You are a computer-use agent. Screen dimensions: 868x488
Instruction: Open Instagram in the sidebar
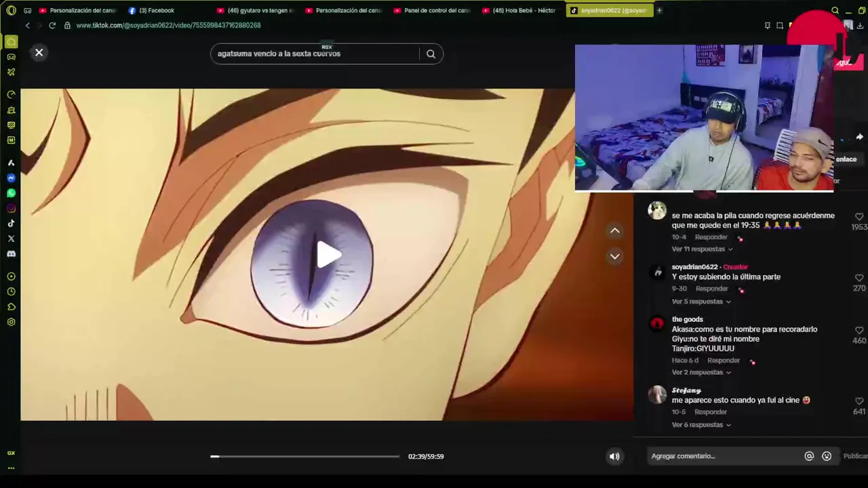pos(11,208)
